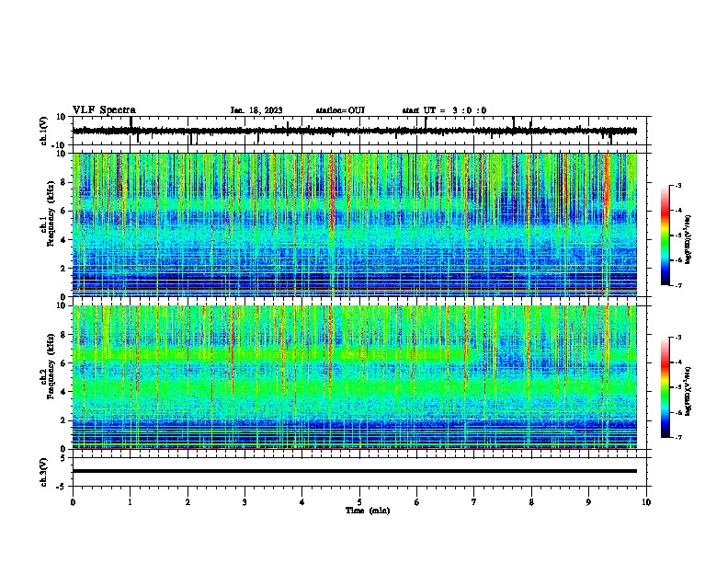
Task: Click the "ch.1(V)" waveform axis label
Action: (44, 131)
